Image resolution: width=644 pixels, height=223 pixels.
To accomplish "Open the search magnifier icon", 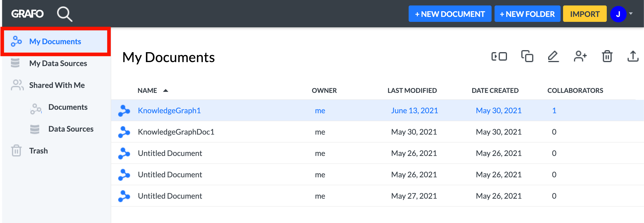I will pos(65,14).
